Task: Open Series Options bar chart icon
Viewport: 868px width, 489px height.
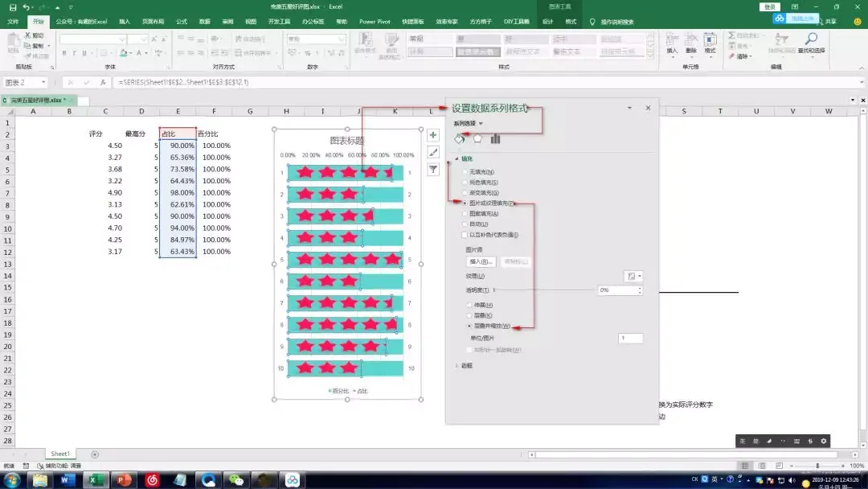Action: click(x=495, y=139)
